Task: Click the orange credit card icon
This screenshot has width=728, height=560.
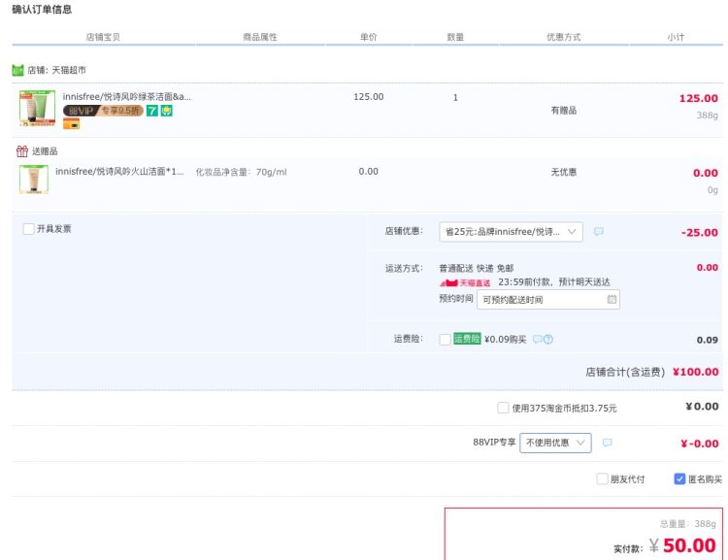Action: (x=72, y=123)
